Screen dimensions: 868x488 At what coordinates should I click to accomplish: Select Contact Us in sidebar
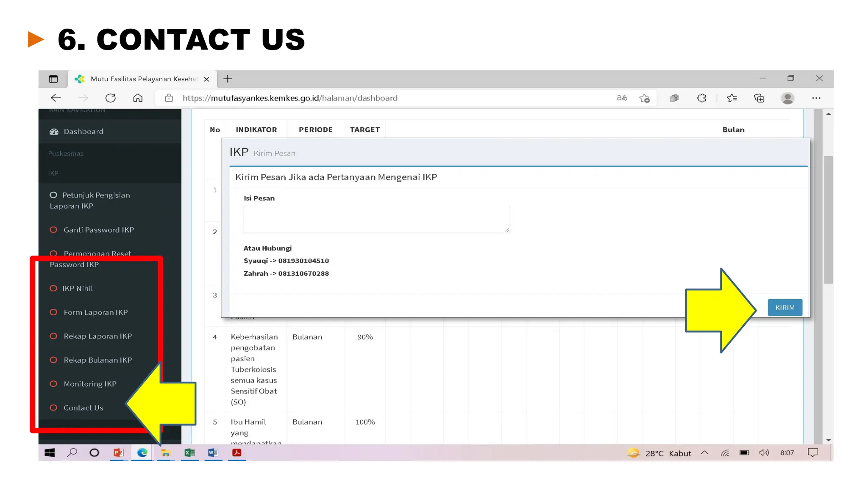coord(83,408)
